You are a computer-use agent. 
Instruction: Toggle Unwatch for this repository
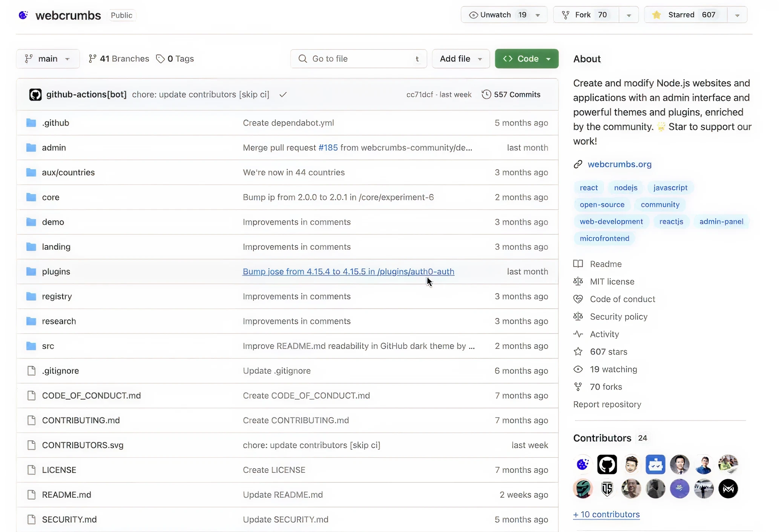[495, 15]
